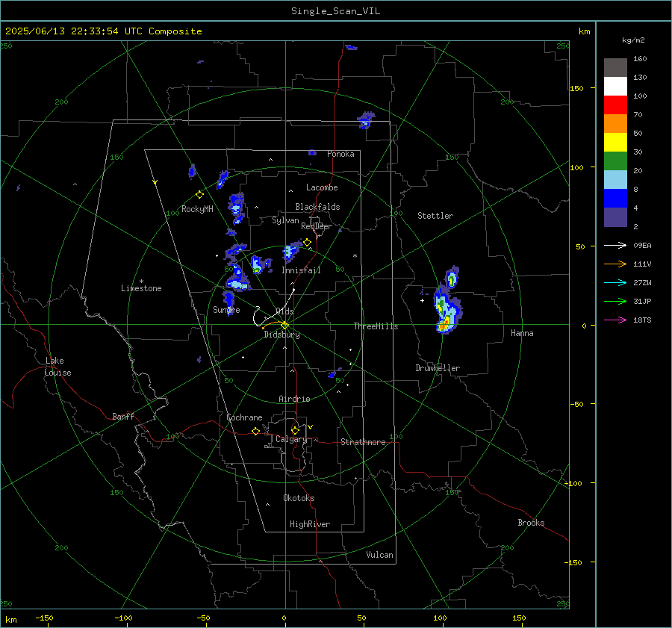This screenshot has height=628, width=672.
Task: Select the orange 50-70 color swatch
Action: (x=615, y=124)
